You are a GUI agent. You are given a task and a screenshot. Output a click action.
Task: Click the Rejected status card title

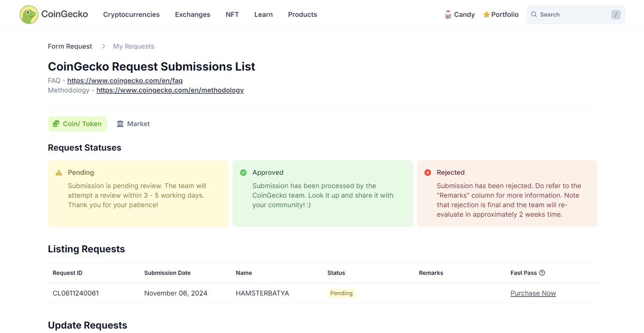(451, 173)
